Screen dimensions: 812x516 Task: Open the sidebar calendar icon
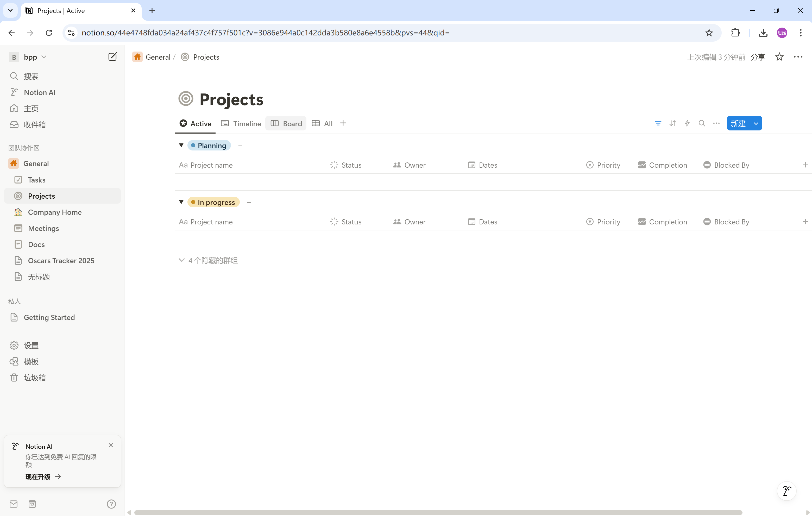tap(32, 504)
